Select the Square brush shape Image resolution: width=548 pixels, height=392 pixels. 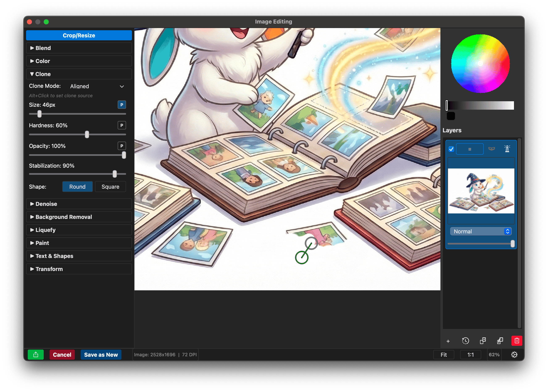point(110,187)
